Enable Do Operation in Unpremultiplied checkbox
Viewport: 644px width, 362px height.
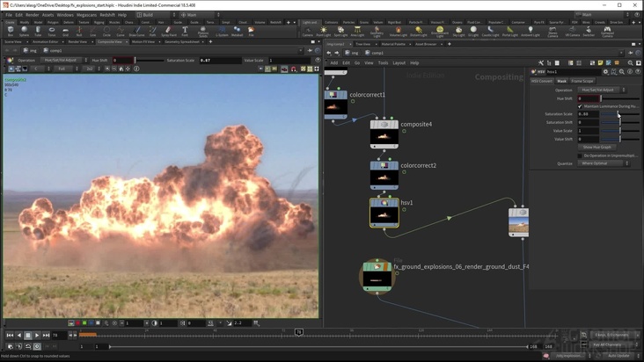tap(580, 156)
